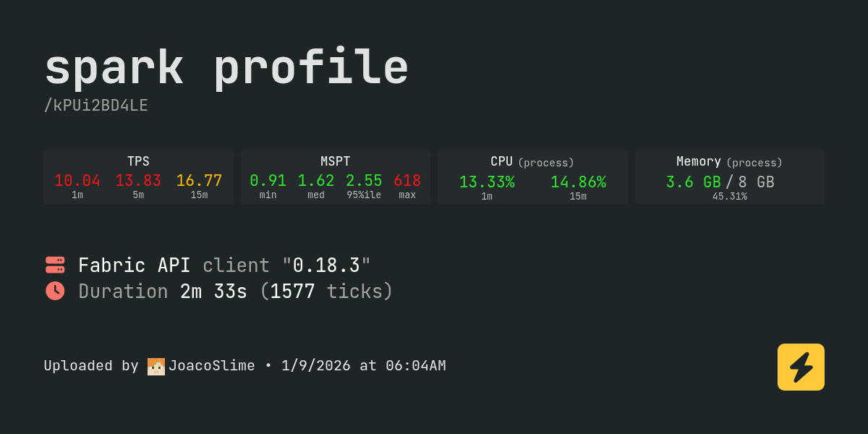868x434 pixels.
Task: Click the red clock duration icon
Action: (55, 291)
